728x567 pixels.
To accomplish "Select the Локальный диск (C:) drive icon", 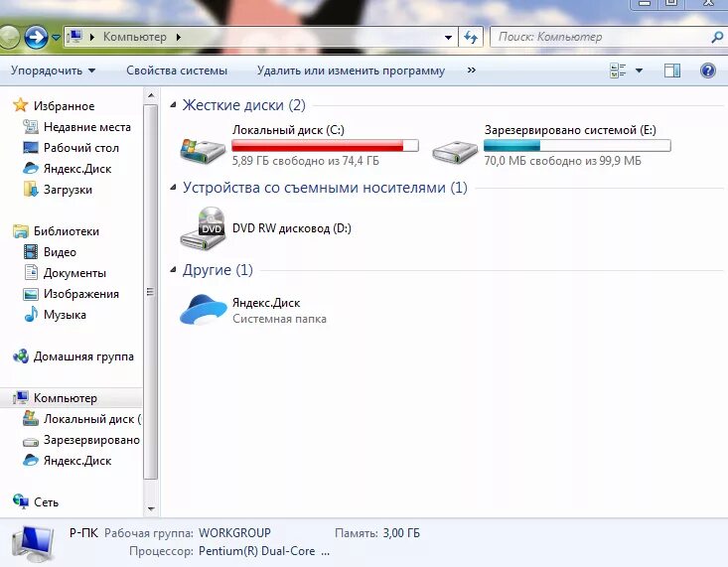I will 203,150.
